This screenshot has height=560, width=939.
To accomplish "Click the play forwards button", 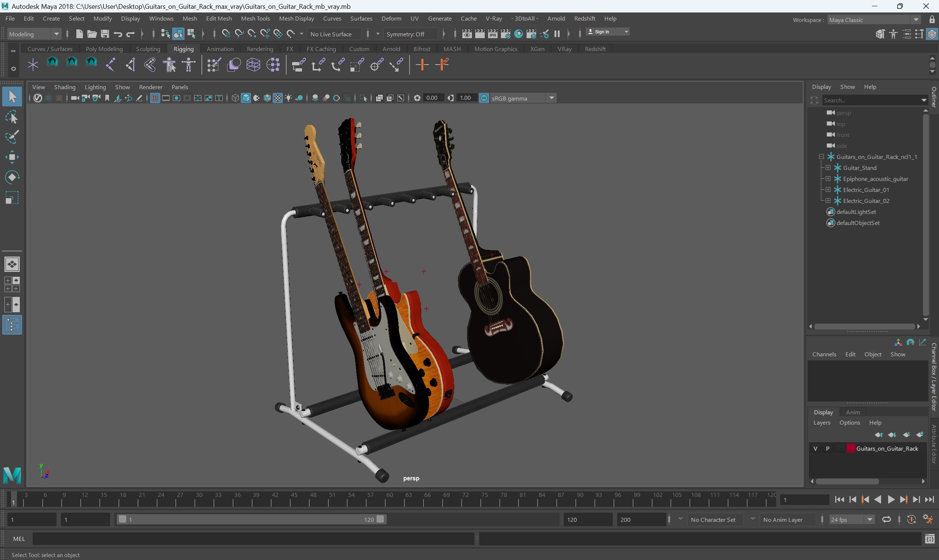I will (891, 499).
